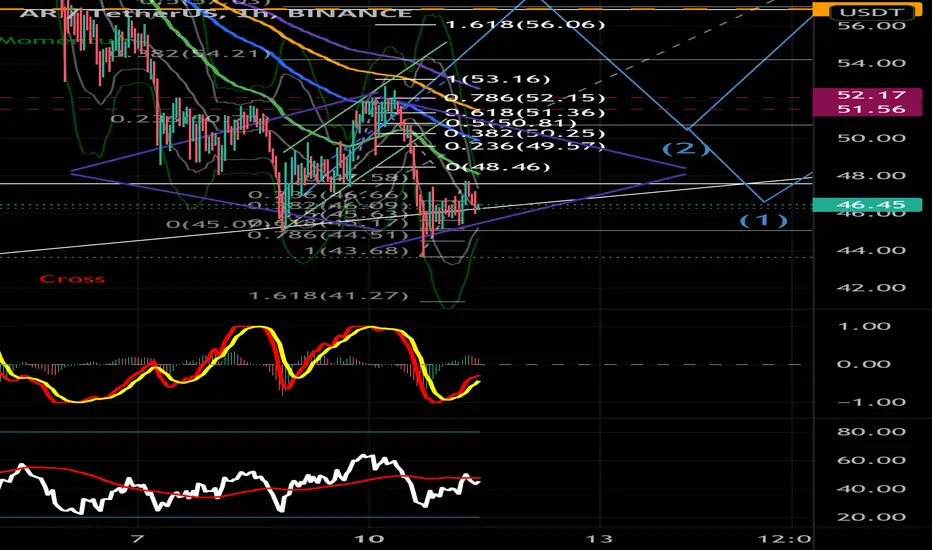Screen dimensions: 932x550
Task: Select the 0.618(51.36) Fibonacci level label
Action: [x=525, y=112]
